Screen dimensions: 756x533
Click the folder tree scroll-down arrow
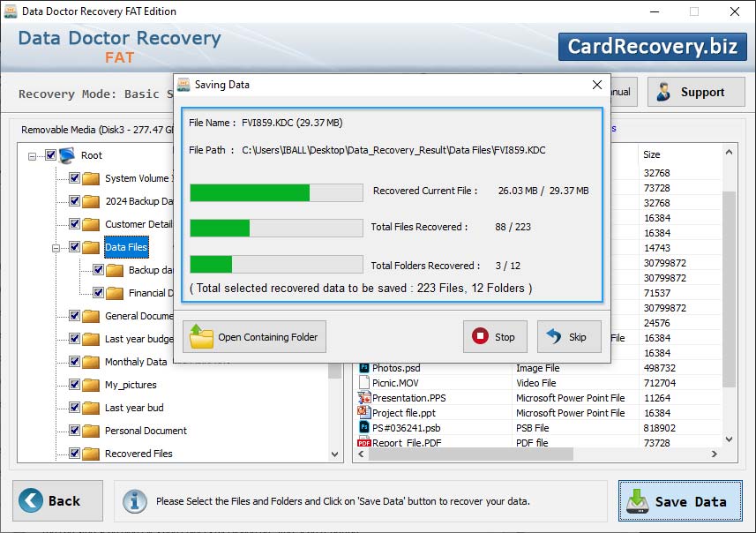click(334, 454)
